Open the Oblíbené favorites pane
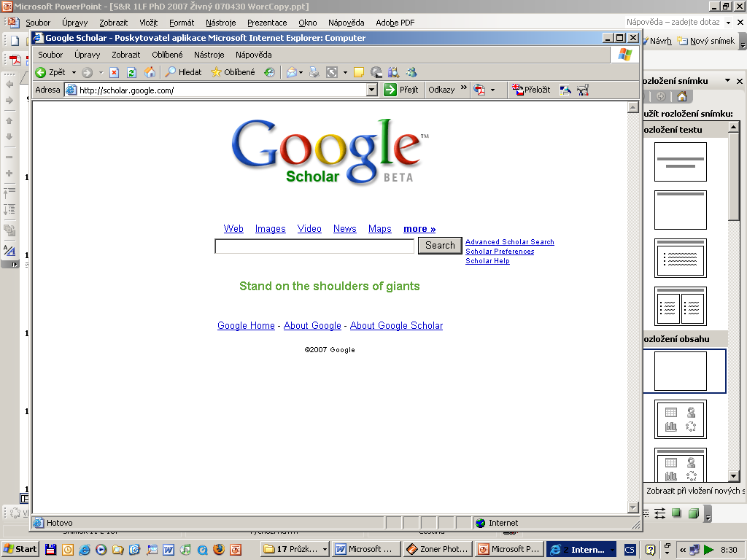This screenshot has width=747, height=560. tap(233, 72)
